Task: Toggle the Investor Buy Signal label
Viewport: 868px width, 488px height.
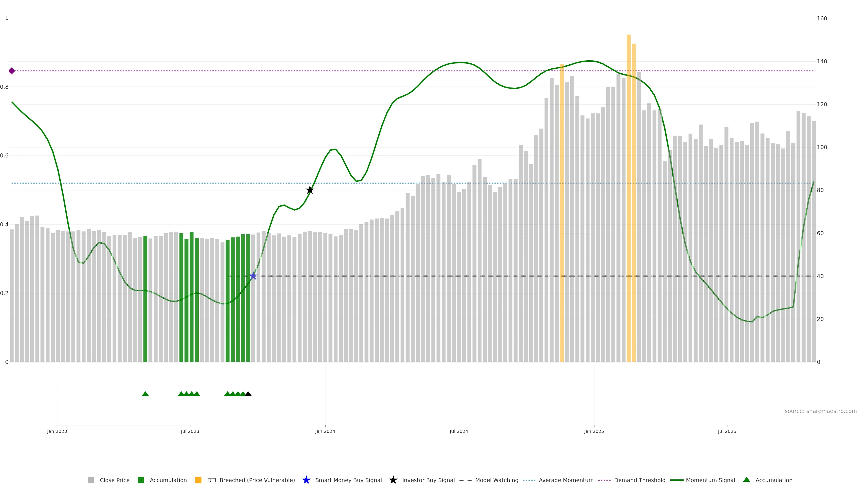Action: [429, 480]
